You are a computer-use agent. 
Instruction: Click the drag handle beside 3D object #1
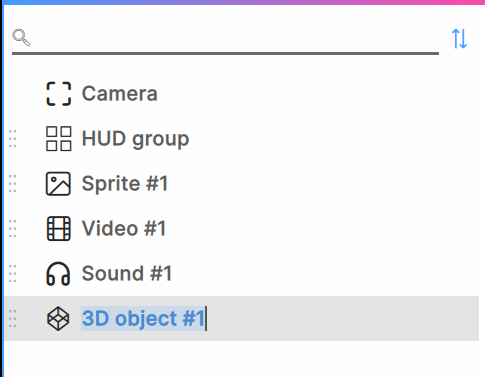[12, 319]
